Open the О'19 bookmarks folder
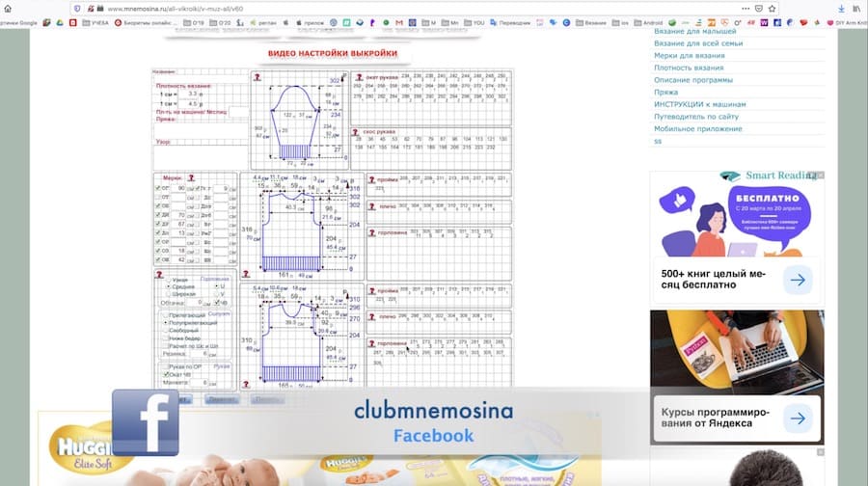 [194, 23]
